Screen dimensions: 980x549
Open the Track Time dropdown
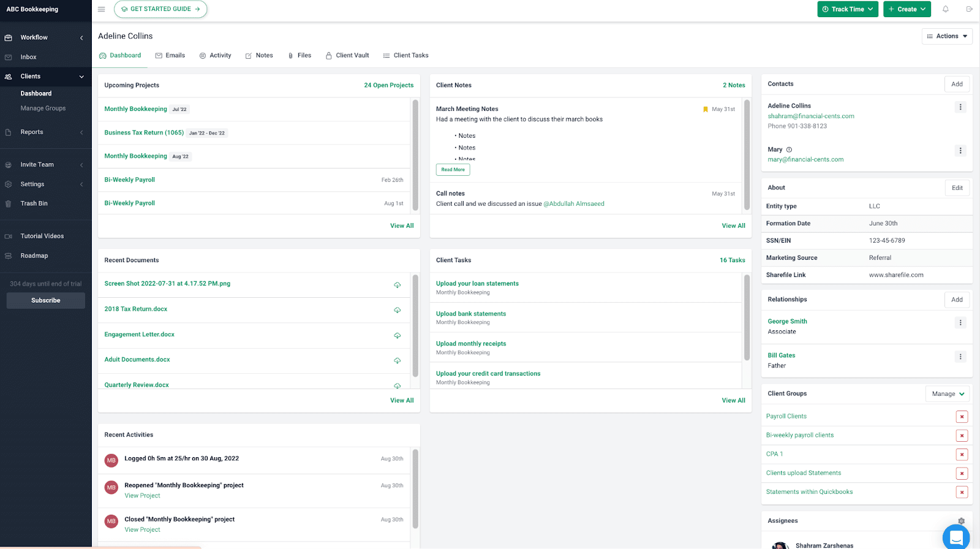point(848,9)
